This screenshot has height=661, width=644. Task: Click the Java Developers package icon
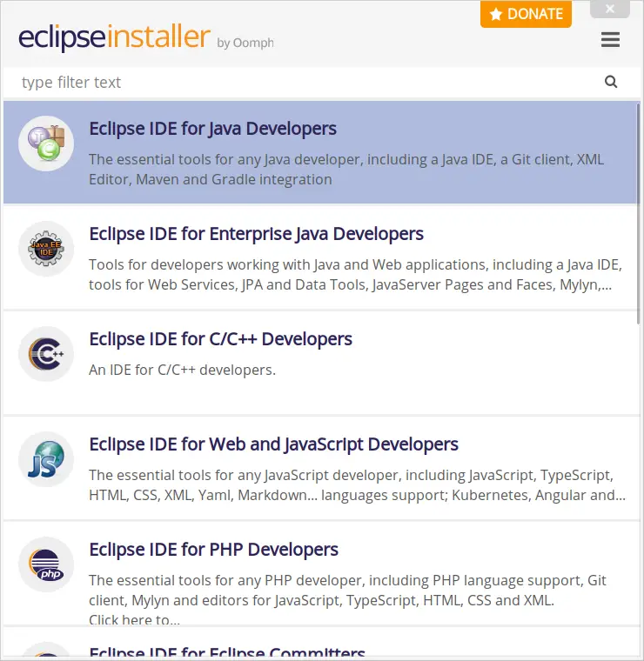coord(46,144)
